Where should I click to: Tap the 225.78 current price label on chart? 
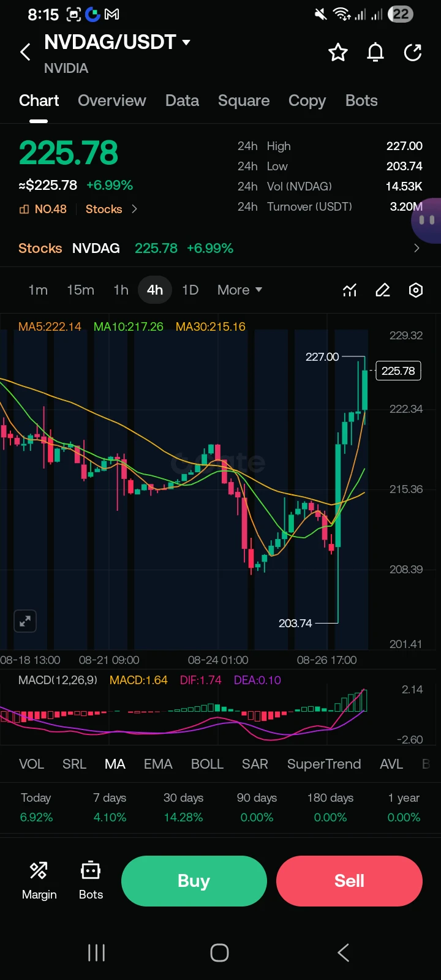point(398,371)
